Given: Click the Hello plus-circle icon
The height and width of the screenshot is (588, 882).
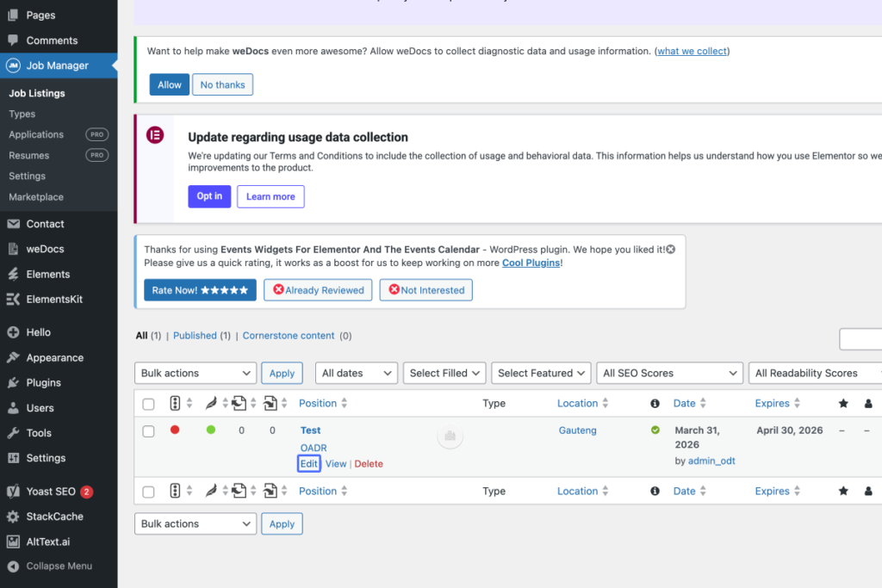Looking at the screenshot, I should pos(13,332).
